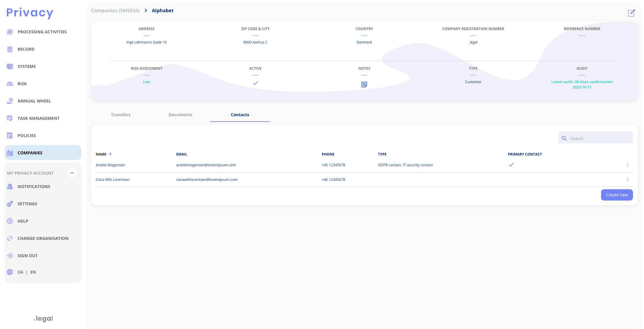644x329 pixels.
Task: Open Clara Witt Lorentzen contact name
Action: tap(113, 180)
